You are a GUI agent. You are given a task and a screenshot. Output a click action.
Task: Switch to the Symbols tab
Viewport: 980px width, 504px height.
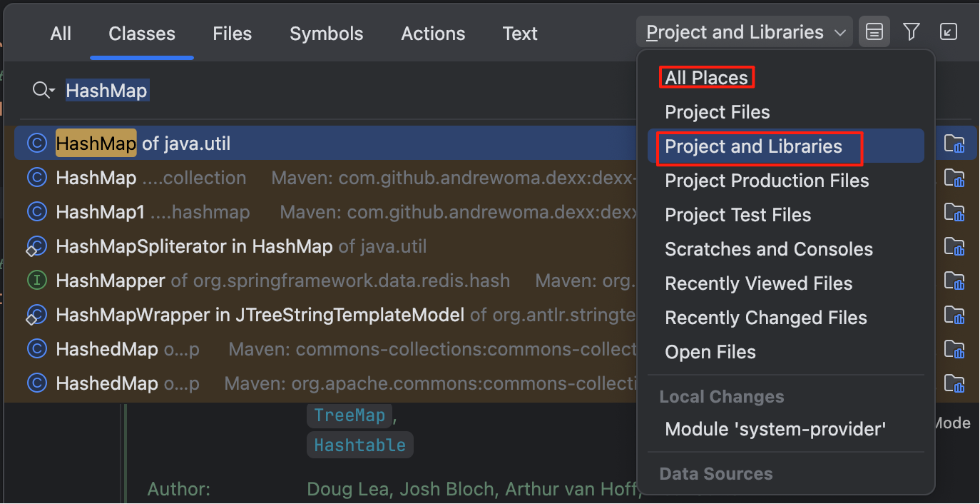pos(326,34)
